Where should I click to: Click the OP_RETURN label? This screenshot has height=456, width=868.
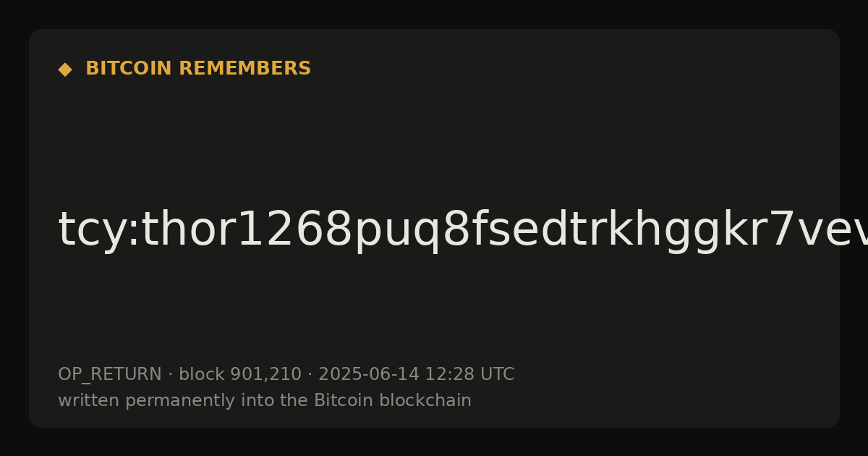point(109,375)
